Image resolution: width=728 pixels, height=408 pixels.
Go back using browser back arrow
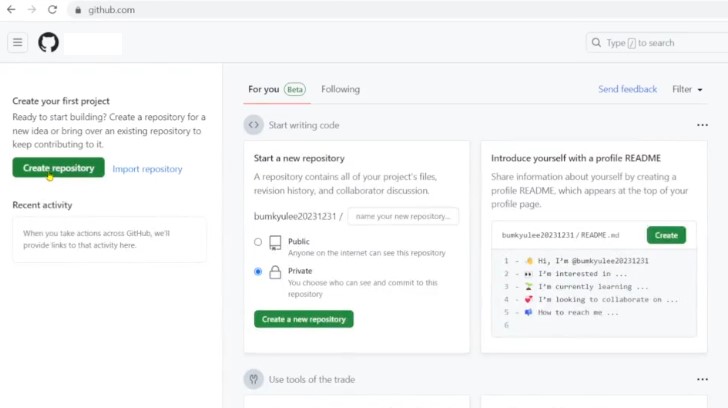[x=11, y=10]
